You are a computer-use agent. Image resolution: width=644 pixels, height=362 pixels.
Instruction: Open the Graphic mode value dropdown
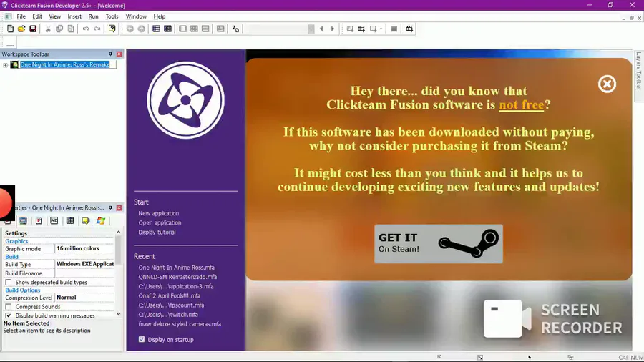[84, 249]
